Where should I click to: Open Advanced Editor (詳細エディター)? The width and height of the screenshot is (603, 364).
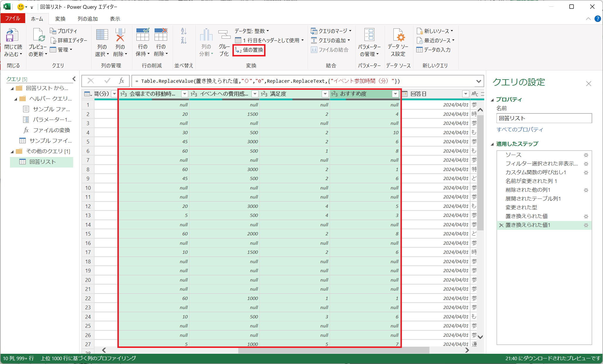[x=68, y=40]
